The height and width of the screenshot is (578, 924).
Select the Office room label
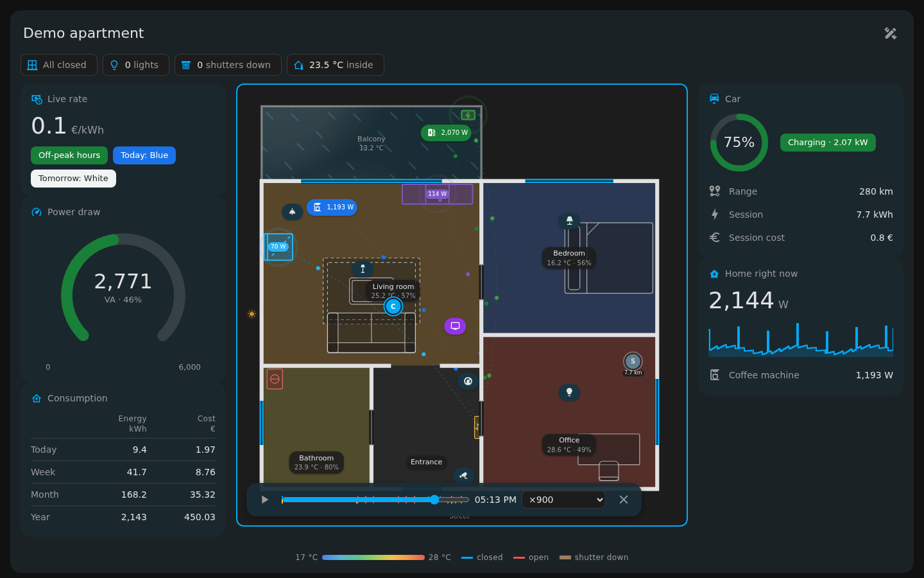pyautogui.click(x=569, y=444)
